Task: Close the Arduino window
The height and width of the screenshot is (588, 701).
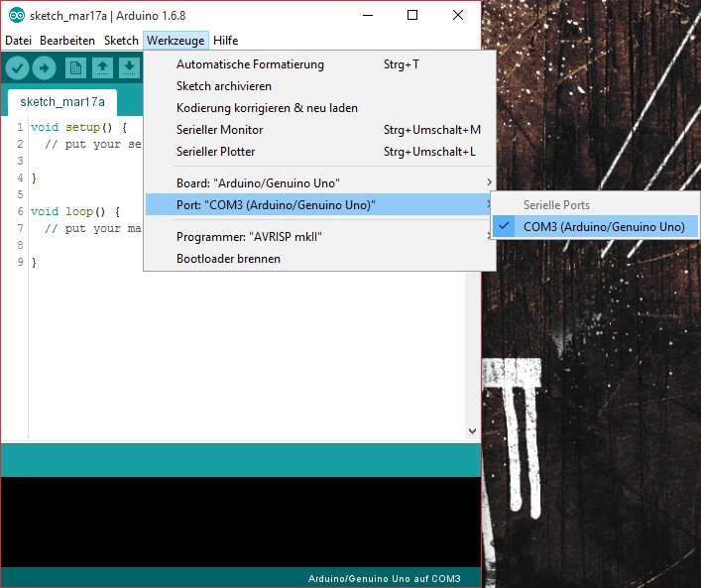Action: 458,15
